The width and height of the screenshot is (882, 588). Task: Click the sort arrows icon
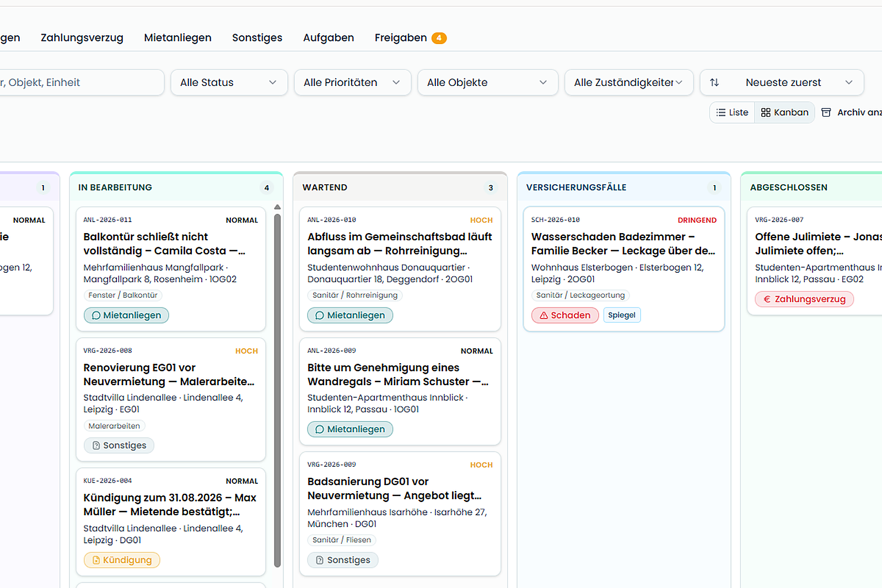coord(714,82)
